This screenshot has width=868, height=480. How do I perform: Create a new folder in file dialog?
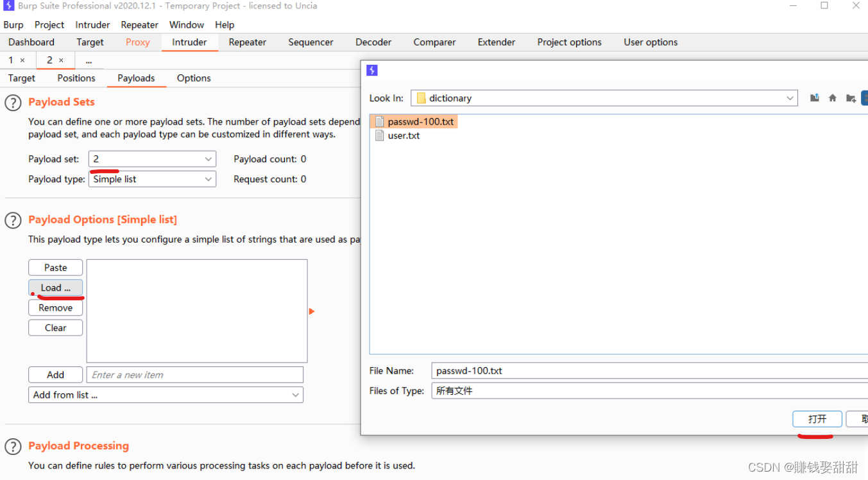(x=851, y=98)
